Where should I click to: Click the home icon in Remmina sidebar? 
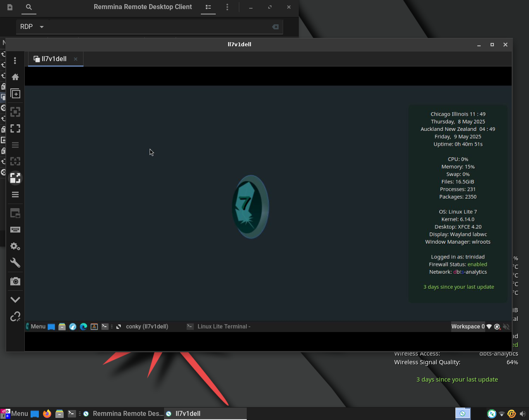(x=15, y=77)
